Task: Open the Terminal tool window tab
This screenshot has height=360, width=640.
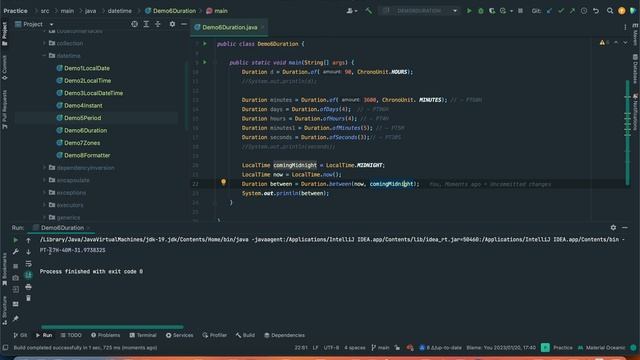Action: coord(143,336)
